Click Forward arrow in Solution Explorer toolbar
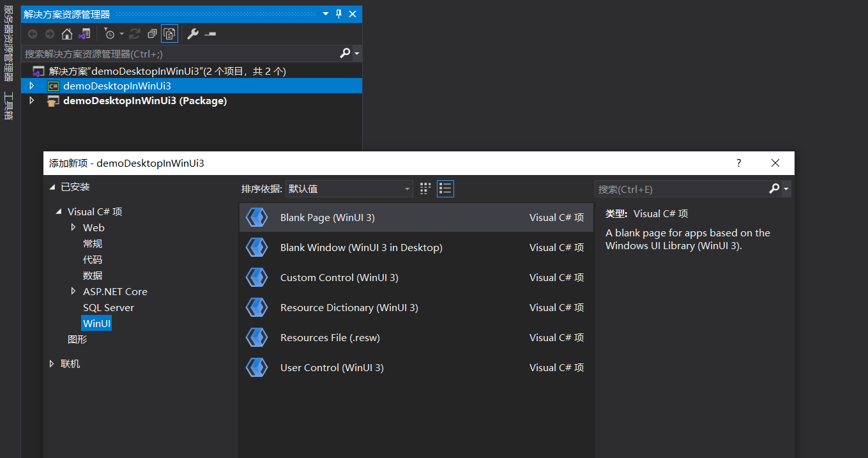868x458 pixels. [50, 34]
